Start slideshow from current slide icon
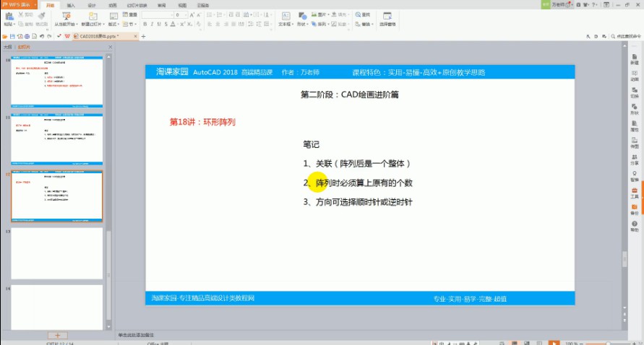 66,17
